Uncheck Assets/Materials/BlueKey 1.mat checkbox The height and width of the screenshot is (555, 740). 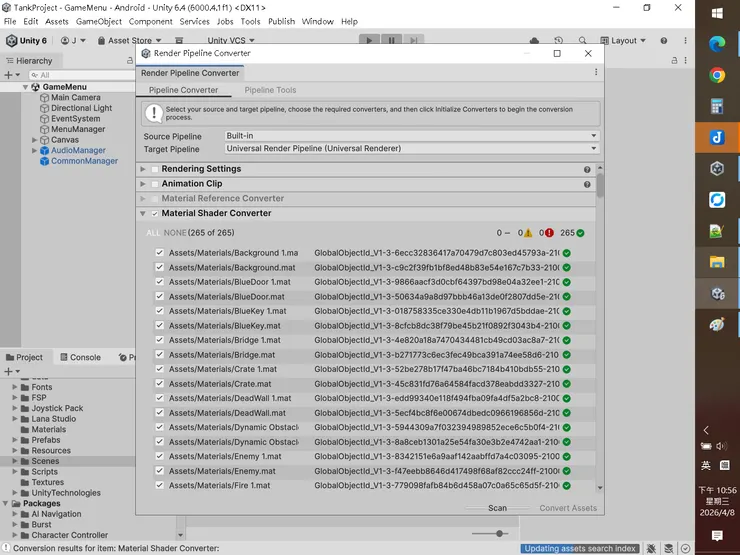pos(160,311)
